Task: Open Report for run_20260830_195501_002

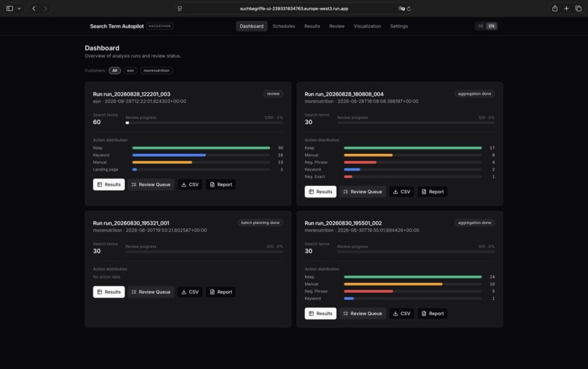Action: click(x=433, y=314)
